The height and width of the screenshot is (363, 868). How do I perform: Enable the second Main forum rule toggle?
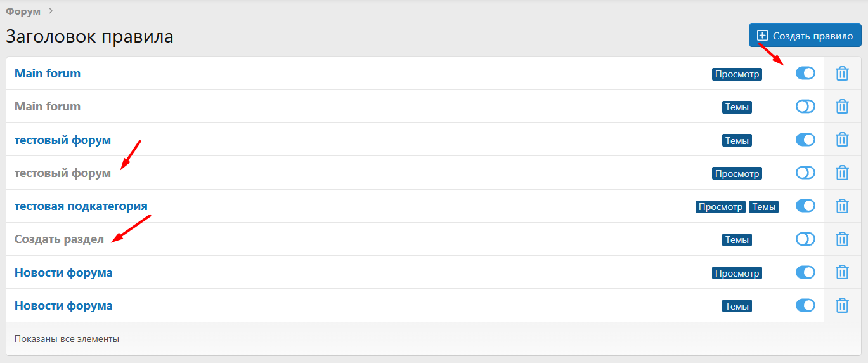coord(805,107)
